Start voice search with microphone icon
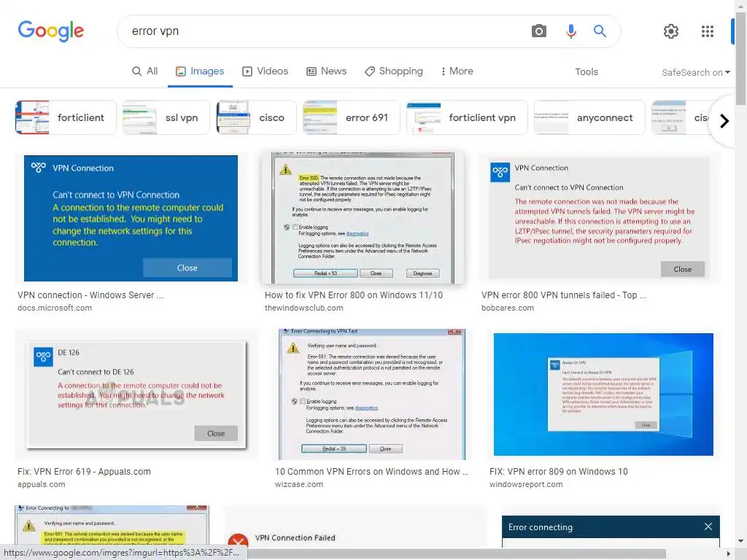Screen dimensions: 747x560 point(570,31)
